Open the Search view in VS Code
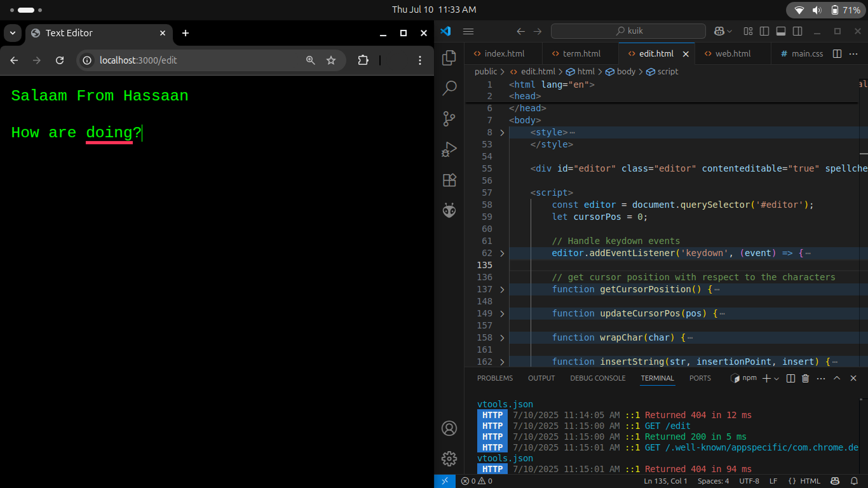 point(449,88)
